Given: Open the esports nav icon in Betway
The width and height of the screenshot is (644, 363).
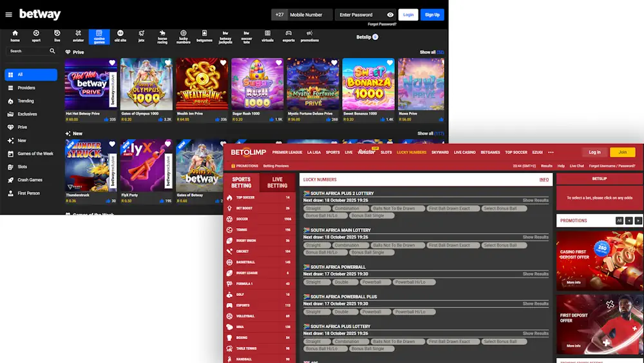Looking at the screenshot, I should click(x=289, y=36).
